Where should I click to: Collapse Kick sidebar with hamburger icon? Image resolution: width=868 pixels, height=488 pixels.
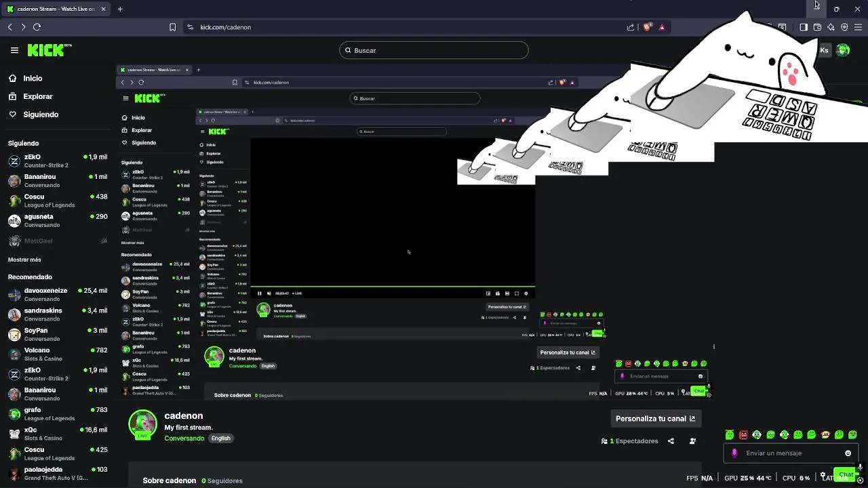tap(14, 50)
